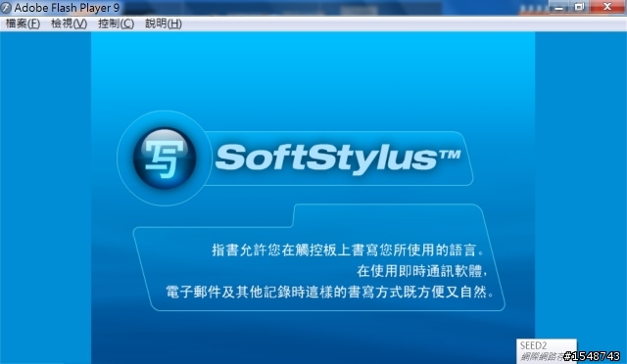The height and width of the screenshot is (364, 627).
Task: Click the SoftStylus round logo icon
Action: click(165, 159)
